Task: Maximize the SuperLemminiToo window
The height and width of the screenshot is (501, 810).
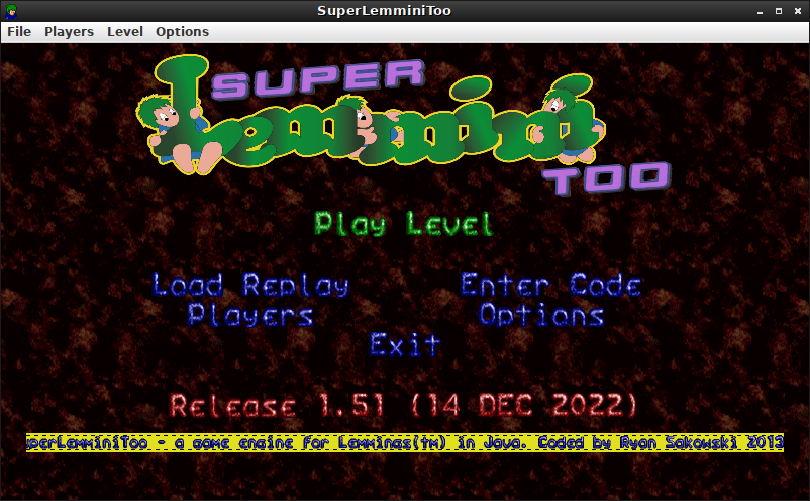Action: (779, 11)
